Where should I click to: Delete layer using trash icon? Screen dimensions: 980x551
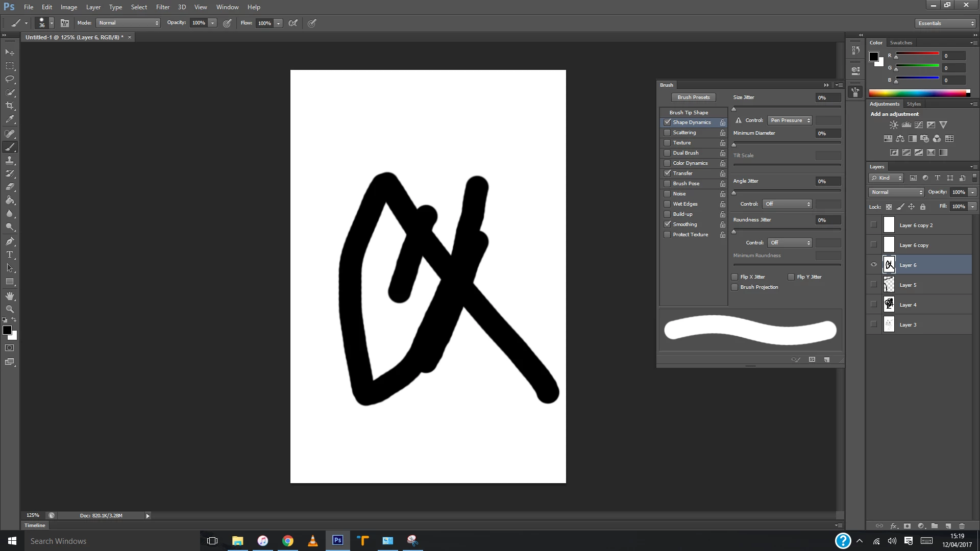tap(962, 526)
